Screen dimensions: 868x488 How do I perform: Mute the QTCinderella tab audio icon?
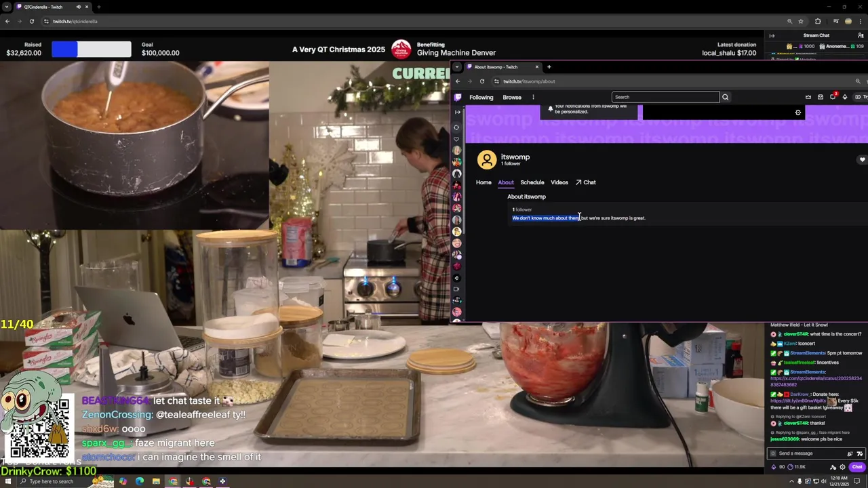(78, 7)
